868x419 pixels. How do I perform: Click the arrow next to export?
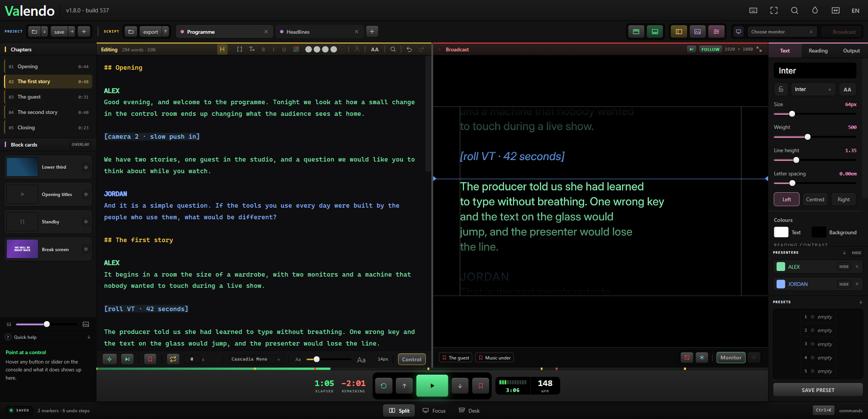tap(166, 31)
